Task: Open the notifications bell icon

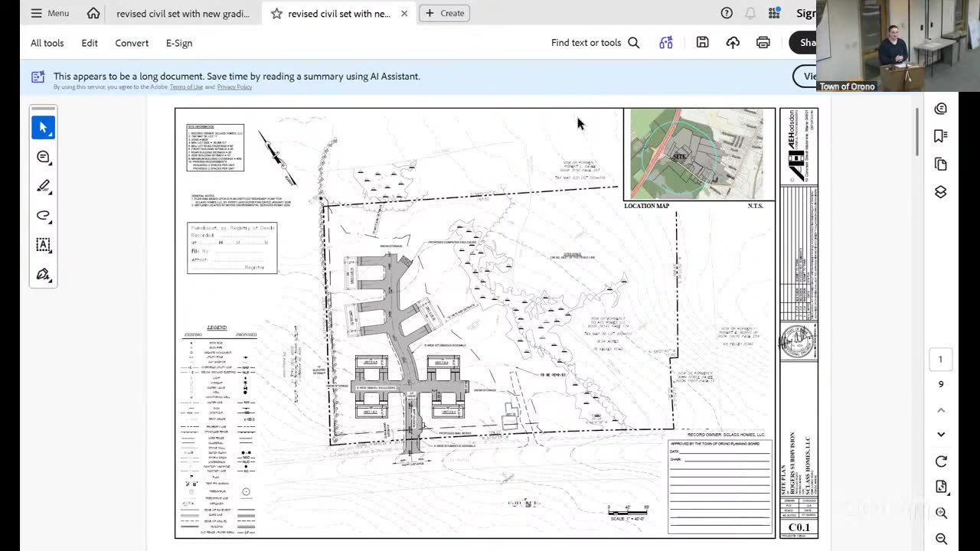Action: point(750,13)
